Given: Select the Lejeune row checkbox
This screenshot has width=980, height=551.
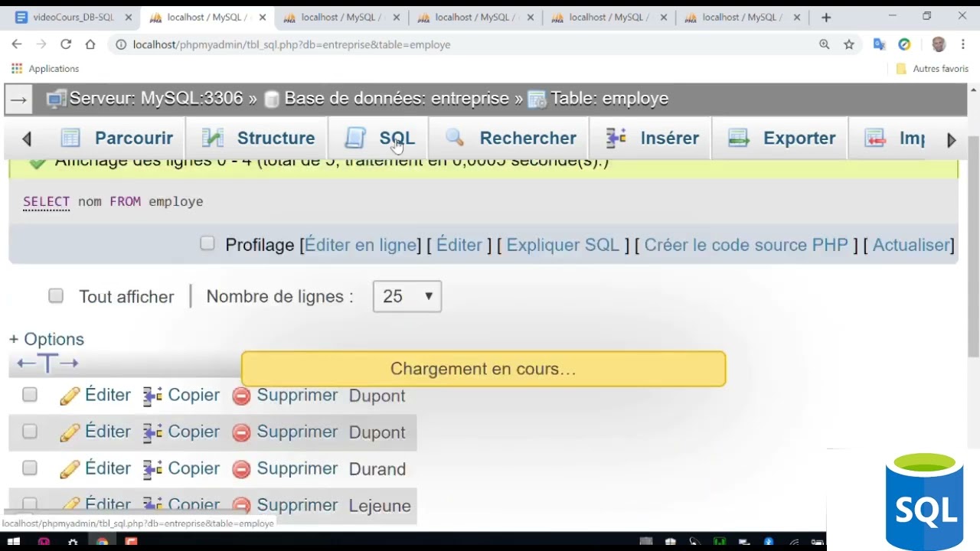Looking at the screenshot, I should [30, 504].
